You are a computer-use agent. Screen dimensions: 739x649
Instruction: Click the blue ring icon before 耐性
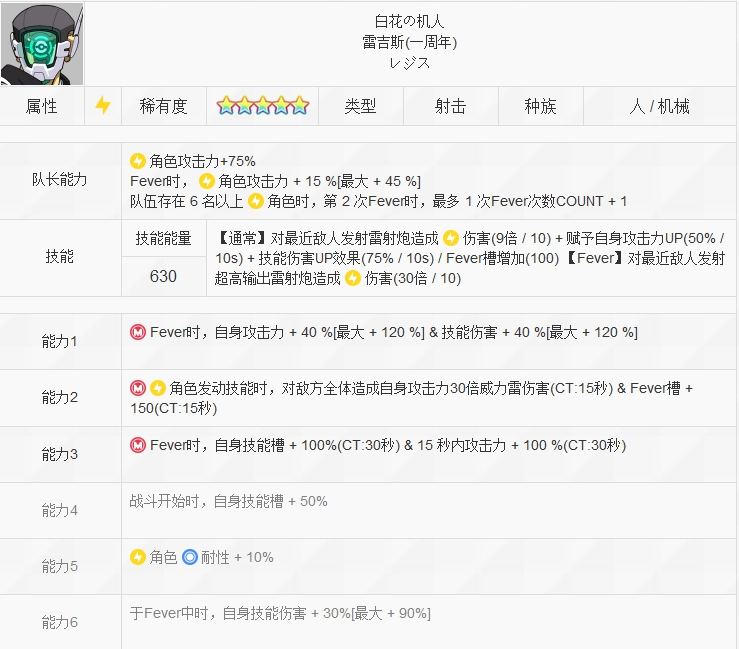[189, 557]
